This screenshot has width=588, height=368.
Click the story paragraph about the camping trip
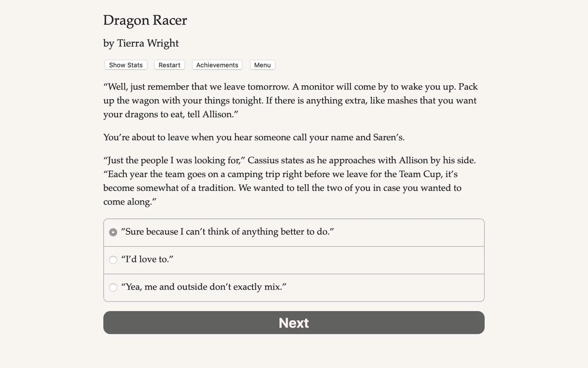pyautogui.click(x=289, y=181)
